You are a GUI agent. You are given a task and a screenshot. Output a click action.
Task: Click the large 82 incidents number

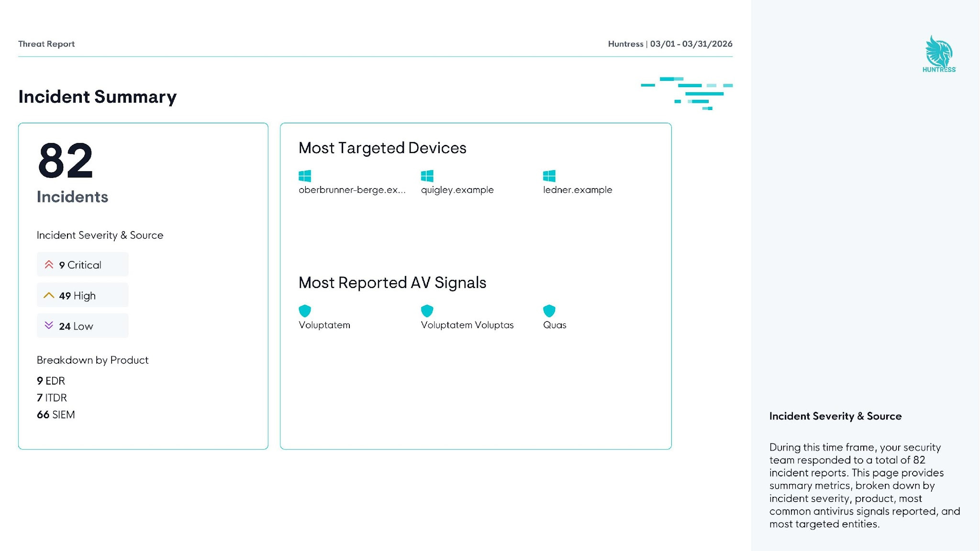tap(66, 161)
